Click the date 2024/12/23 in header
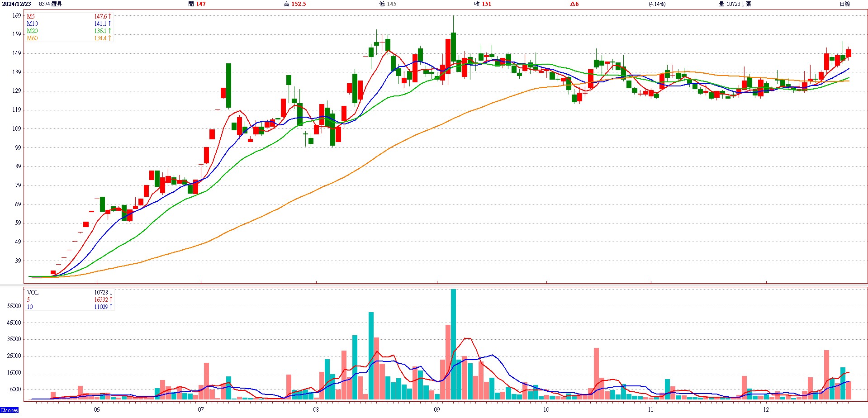 [x=17, y=4]
